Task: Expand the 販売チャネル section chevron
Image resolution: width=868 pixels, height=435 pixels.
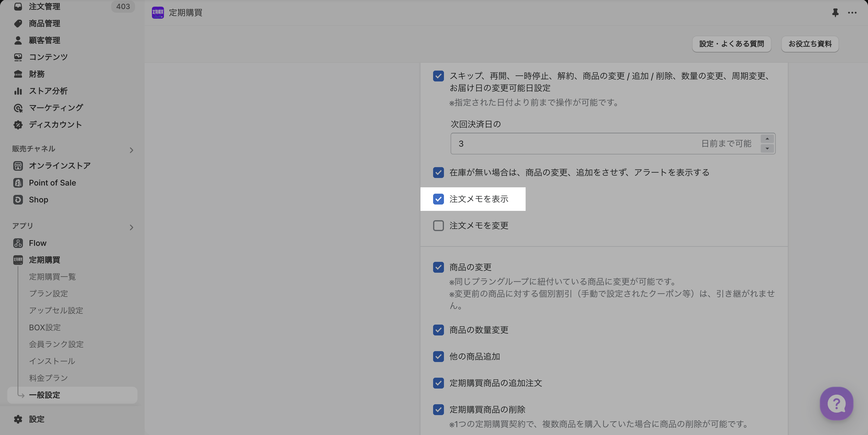Action: [131, 150]
